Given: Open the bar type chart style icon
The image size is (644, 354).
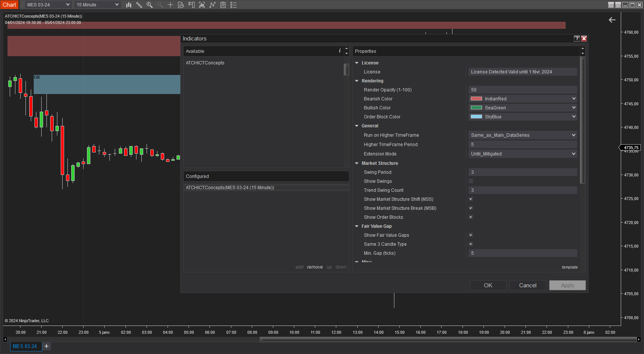Looking at the screenshot, I should click(x=129, y=5).
